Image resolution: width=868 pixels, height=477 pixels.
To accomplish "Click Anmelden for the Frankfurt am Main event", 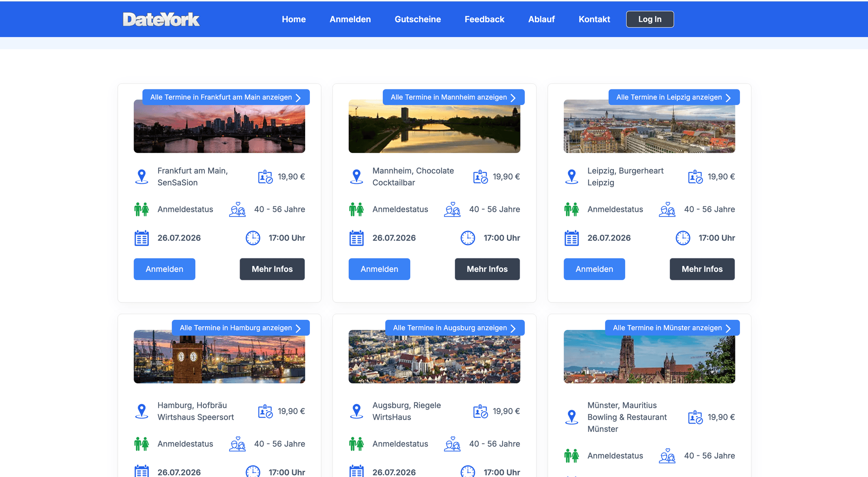I will tap(164, 269).
